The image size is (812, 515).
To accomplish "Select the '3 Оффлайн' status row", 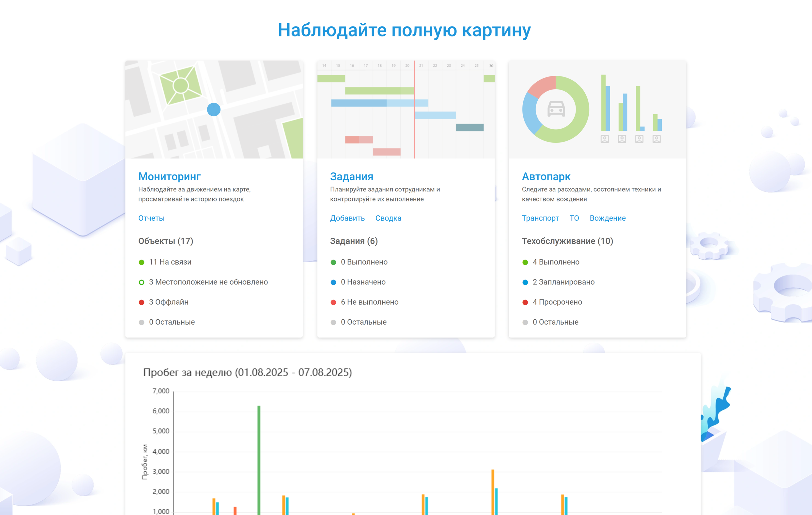I will [x=164, y=302].
